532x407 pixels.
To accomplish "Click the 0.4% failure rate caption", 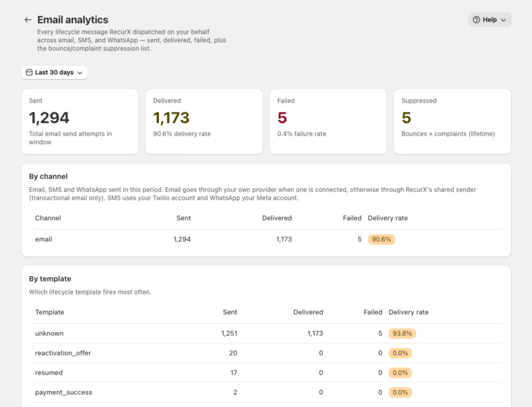I will (301, 134).
